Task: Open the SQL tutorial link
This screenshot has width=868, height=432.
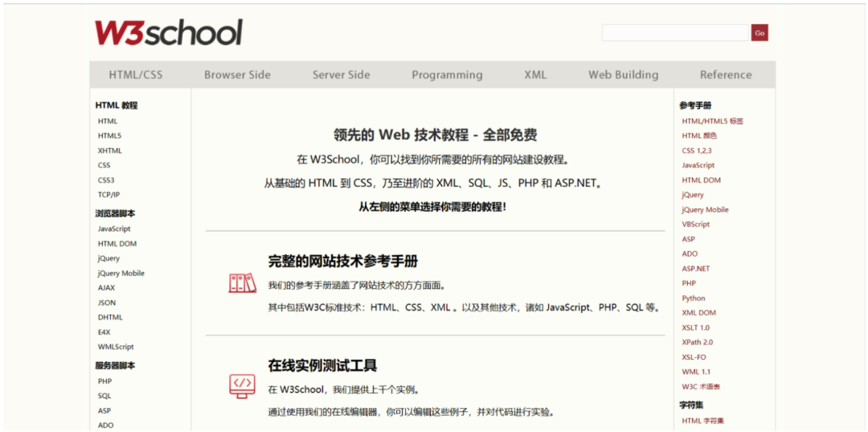Action: click(104, 396)
